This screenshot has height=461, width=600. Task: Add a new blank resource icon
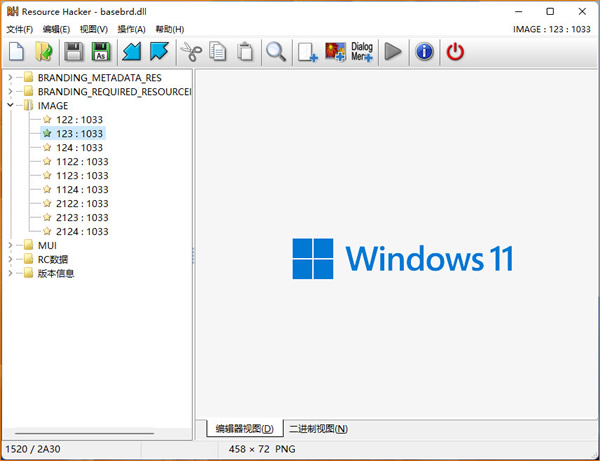(x=308, y=52)
